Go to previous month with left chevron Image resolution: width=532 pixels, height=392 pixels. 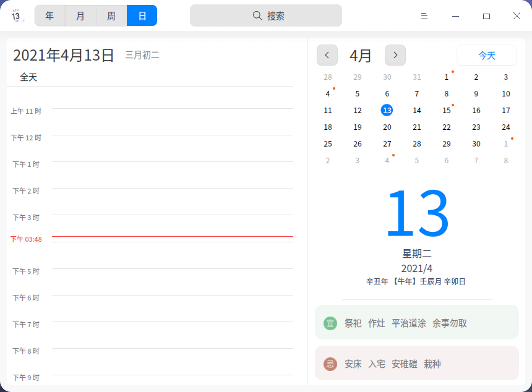(x=327, y=55)
